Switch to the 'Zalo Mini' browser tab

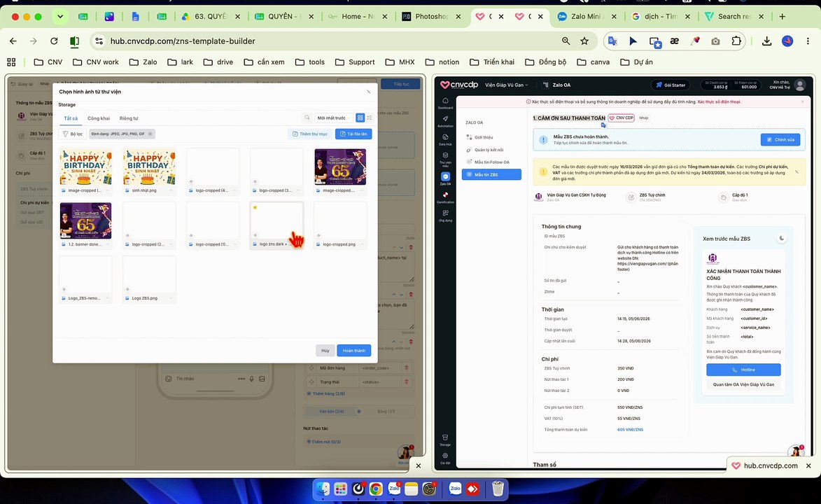click(x=587, y=17)
